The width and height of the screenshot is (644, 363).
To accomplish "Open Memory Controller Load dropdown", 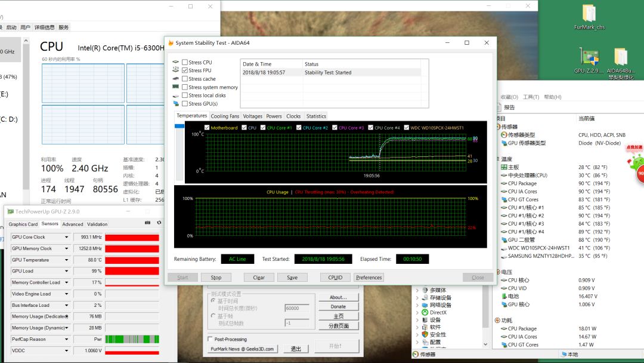I will point(66,282).
